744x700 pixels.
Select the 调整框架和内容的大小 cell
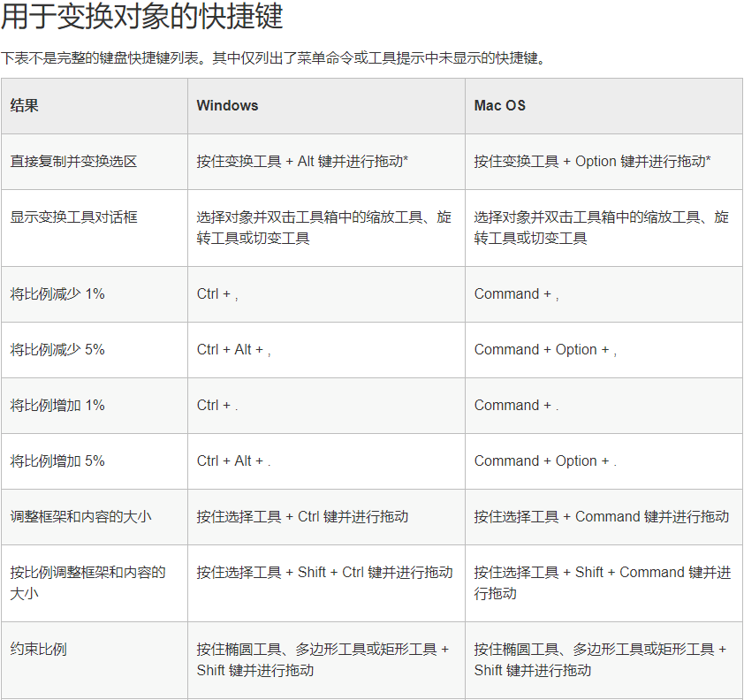[95, 517]
